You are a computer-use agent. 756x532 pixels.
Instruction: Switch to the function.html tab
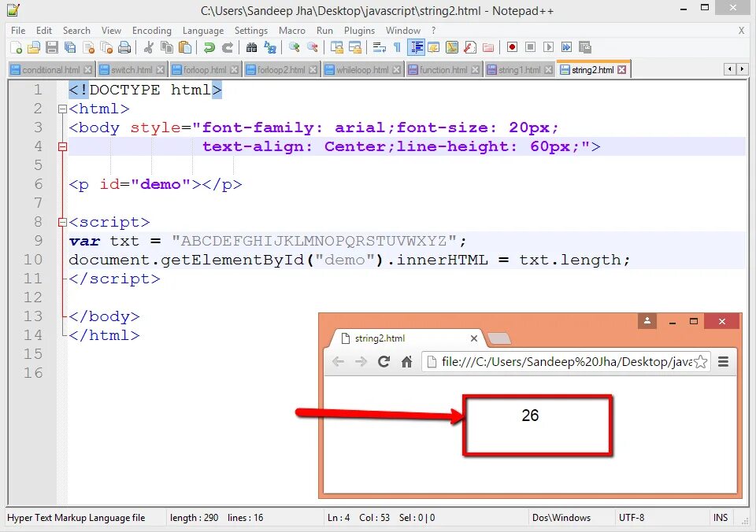443,70
